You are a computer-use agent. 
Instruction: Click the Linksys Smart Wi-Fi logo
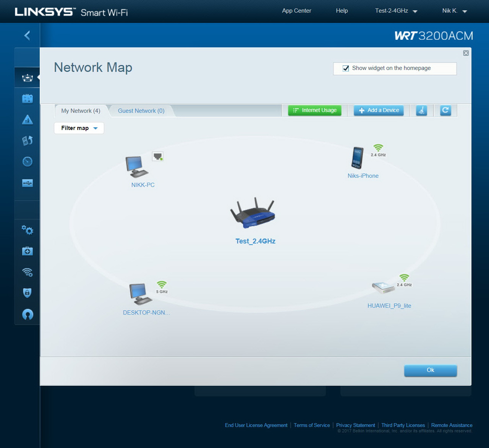(71, 12)
